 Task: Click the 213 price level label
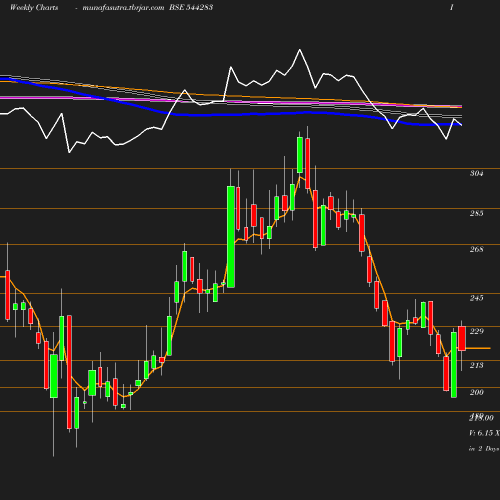pyautogui.click(x=476, y=365)
